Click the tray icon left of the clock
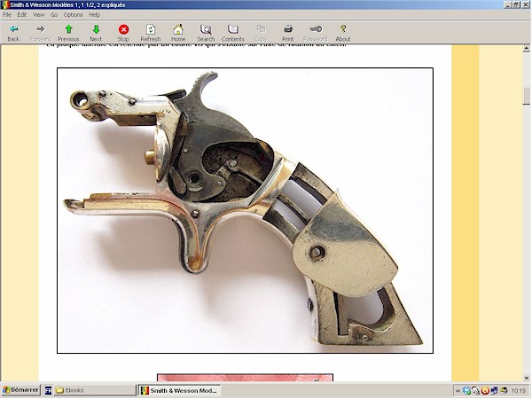The height and width of the screenshot is (399, 532). [x=504, y=390]
